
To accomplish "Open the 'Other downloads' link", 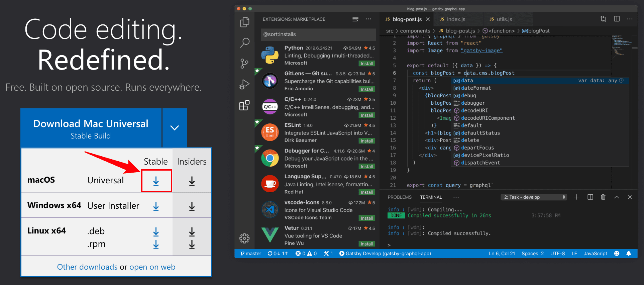I will (87, 267).
